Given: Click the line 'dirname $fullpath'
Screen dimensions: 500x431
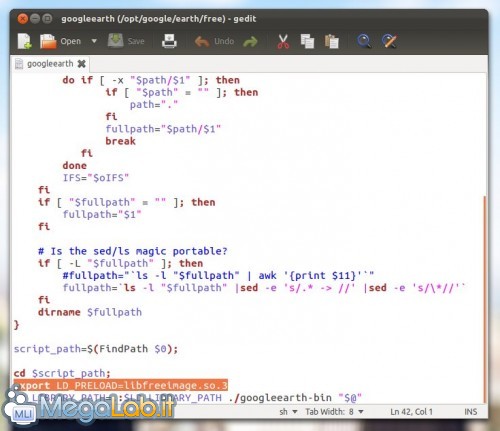Looking at the screenshot, I should [90, 312].
